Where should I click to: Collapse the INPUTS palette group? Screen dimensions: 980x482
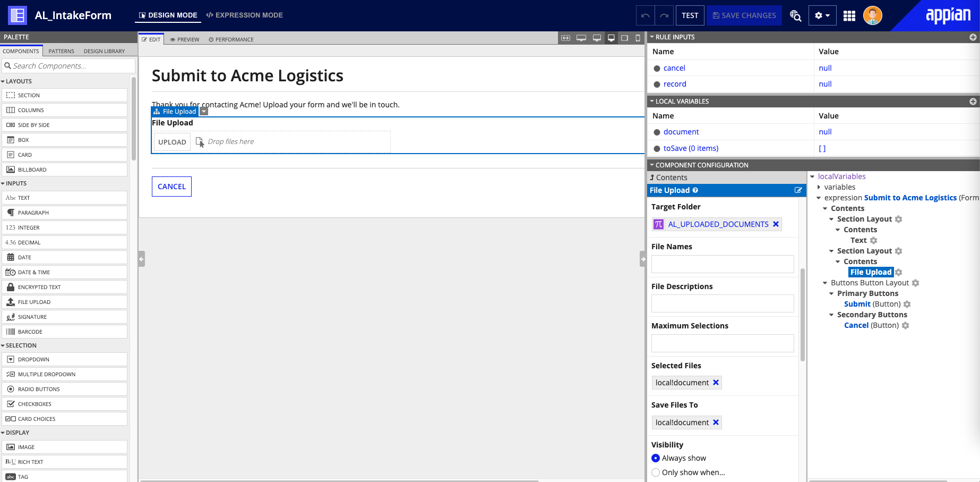(3, 183)
